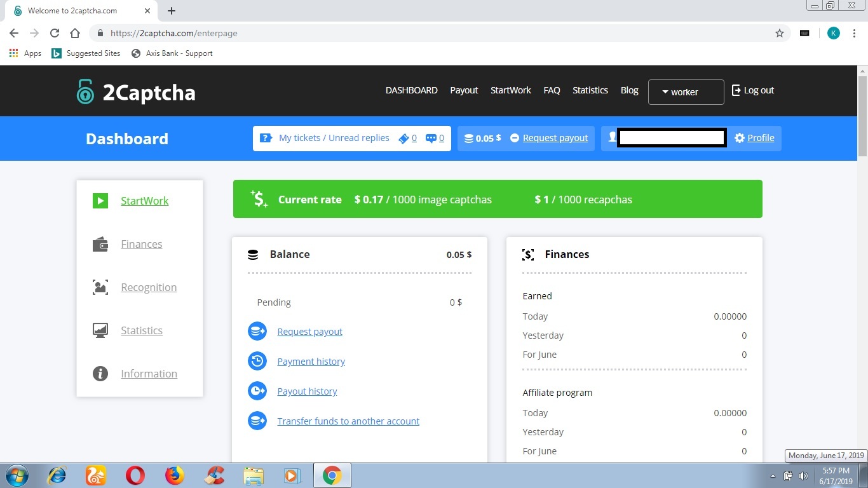Click the Information circle icon in sidebar
This screenshot has width=868, height=488.
click(100, 374)
